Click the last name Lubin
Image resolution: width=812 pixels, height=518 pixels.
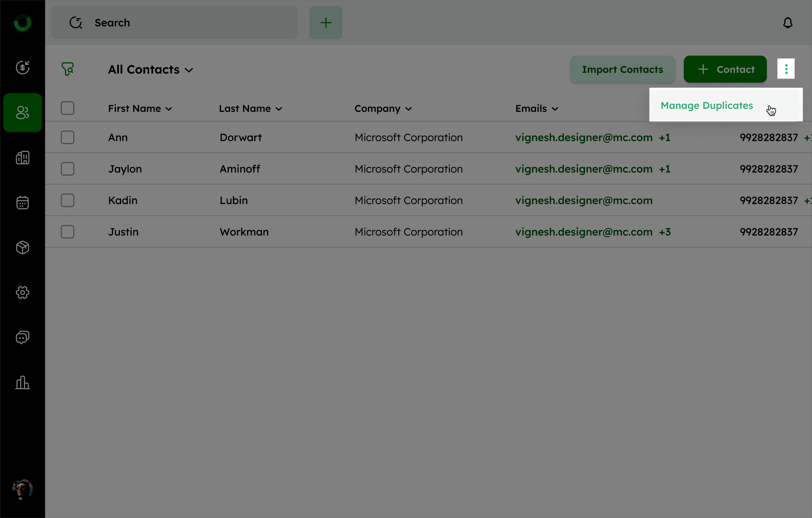[x=234, y=200]
